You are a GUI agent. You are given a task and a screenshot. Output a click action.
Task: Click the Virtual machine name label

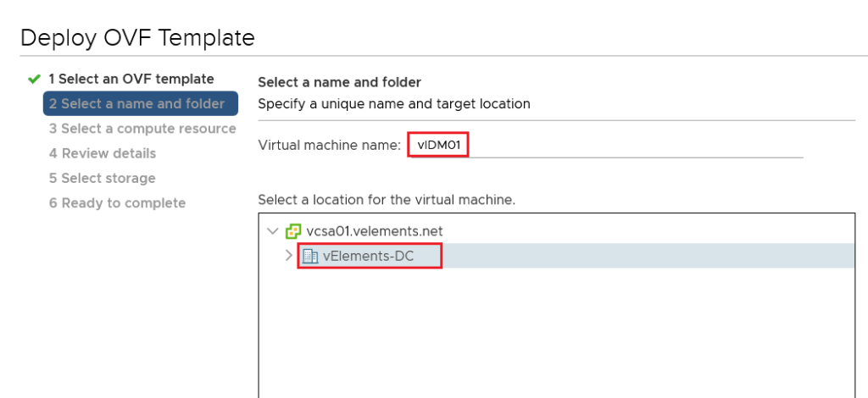[329, 146]
